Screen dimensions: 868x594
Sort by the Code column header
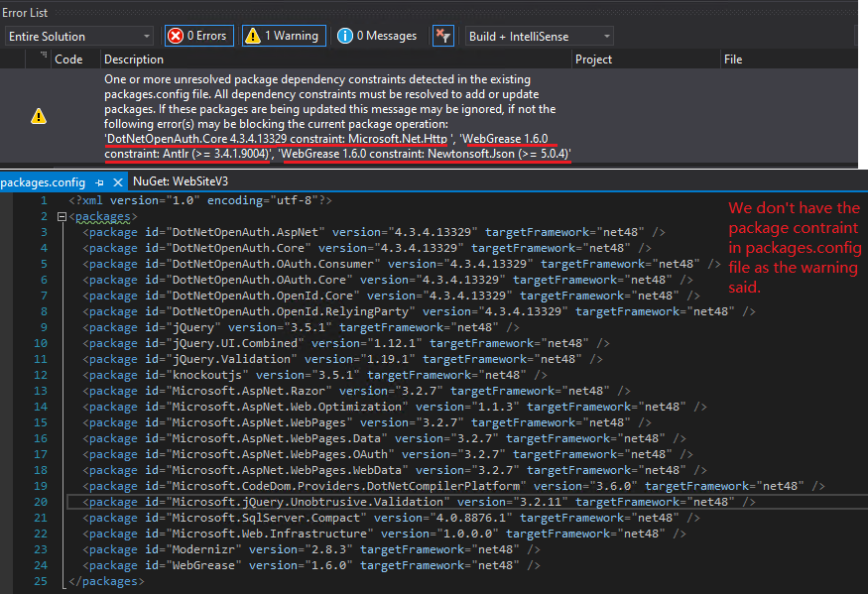68,59
